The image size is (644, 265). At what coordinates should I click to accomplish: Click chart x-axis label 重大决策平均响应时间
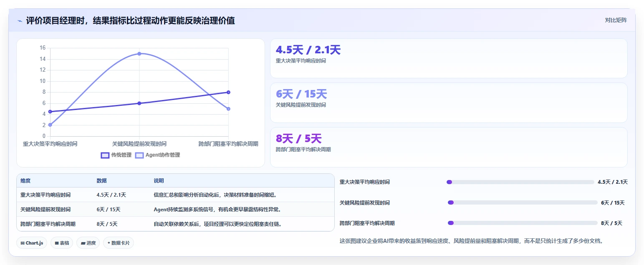point(50,144)
